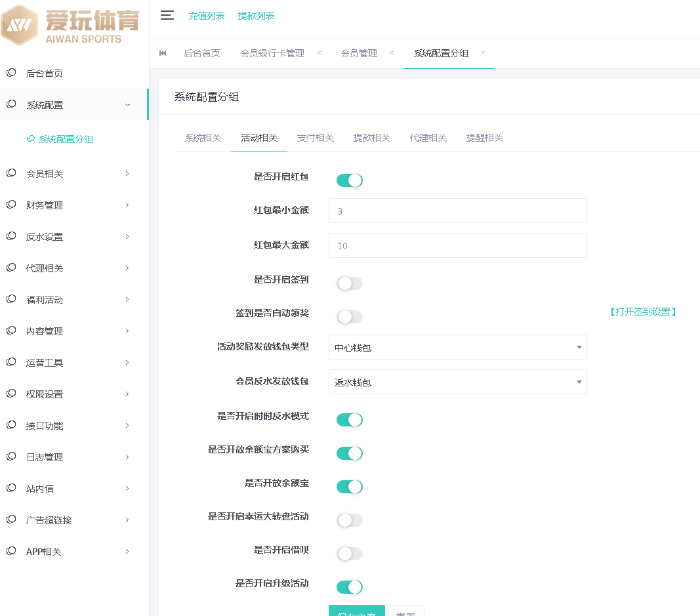Click the icon beside 财务管理 in sidebar

[x=11, y=205]
